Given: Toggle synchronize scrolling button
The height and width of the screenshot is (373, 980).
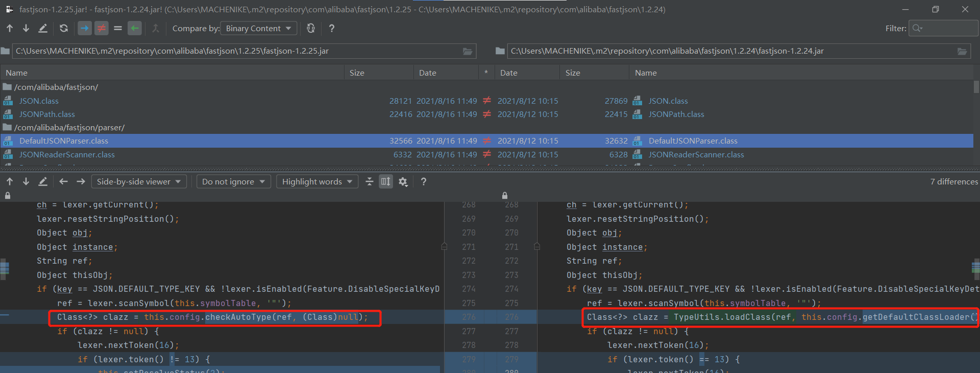Looking at the screenshot, I should 386,181.
